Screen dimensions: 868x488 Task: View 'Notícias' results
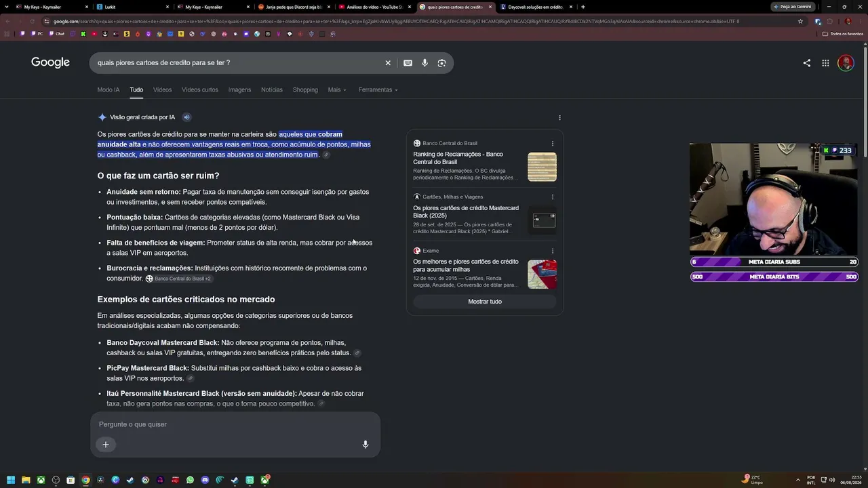pos(272,90)
